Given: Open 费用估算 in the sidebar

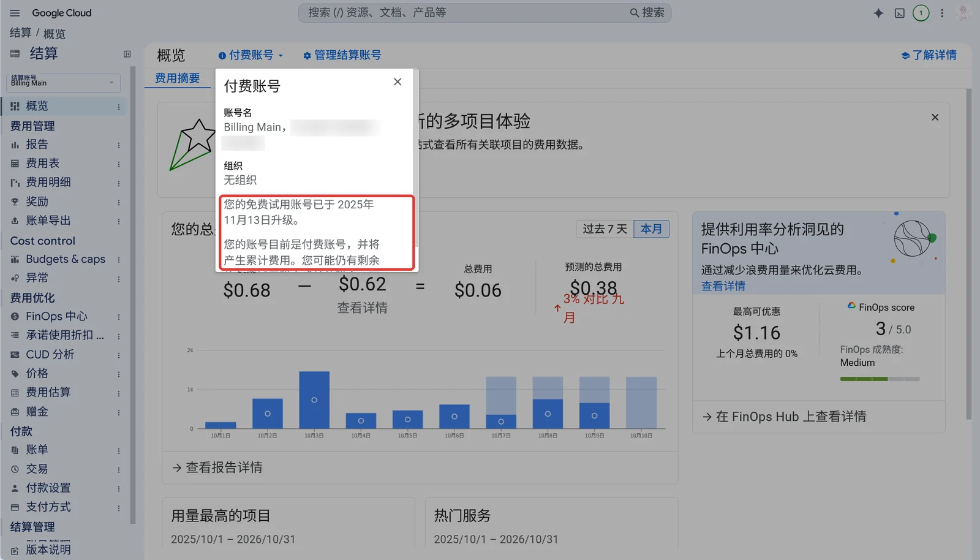Looking at the screenshot, I should (48, 393).
